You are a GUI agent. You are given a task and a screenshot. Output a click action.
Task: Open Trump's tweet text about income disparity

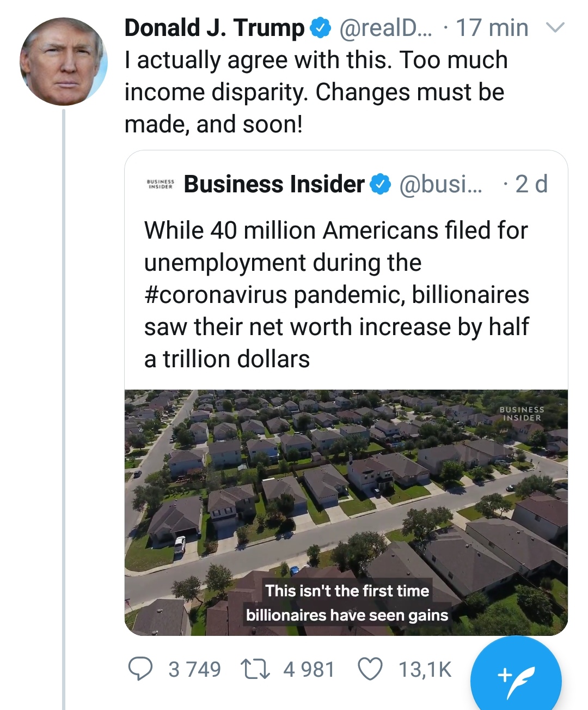[316, 92]
